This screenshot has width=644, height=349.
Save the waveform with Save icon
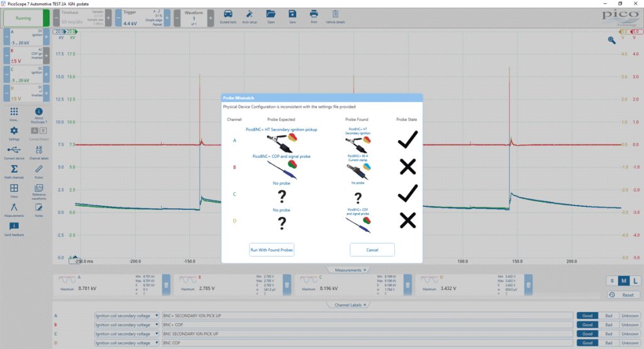(292, 16)
